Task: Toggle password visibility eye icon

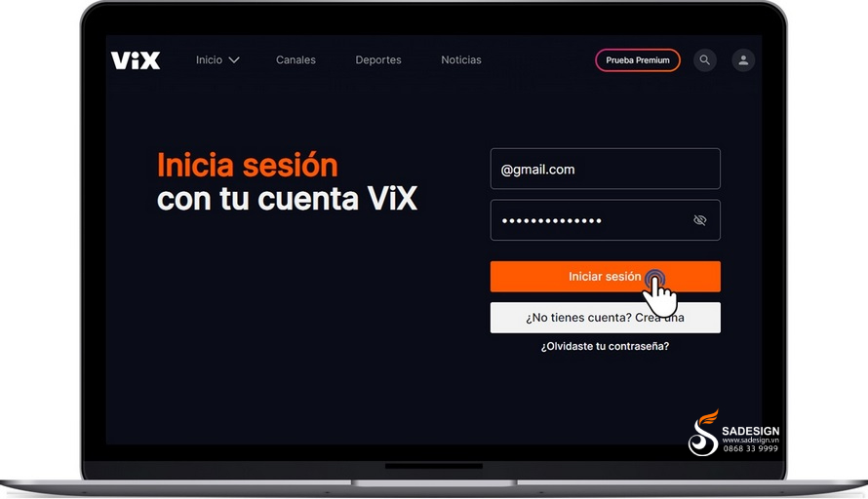Action: 699,220
